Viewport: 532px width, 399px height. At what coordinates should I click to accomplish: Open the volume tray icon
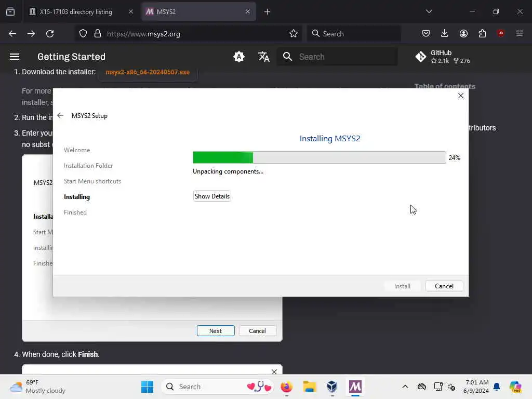pyautogui.click(x=451, y=387)
